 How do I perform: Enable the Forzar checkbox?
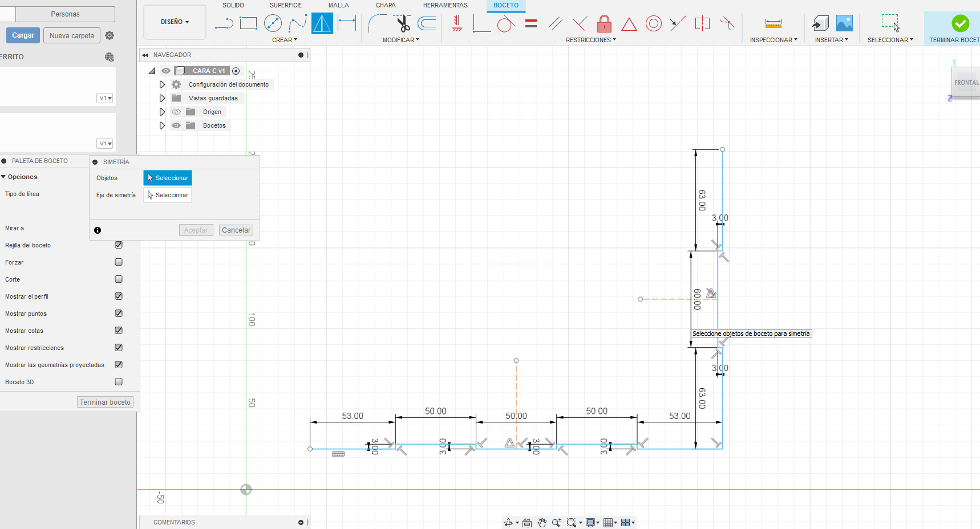point(119,262)
